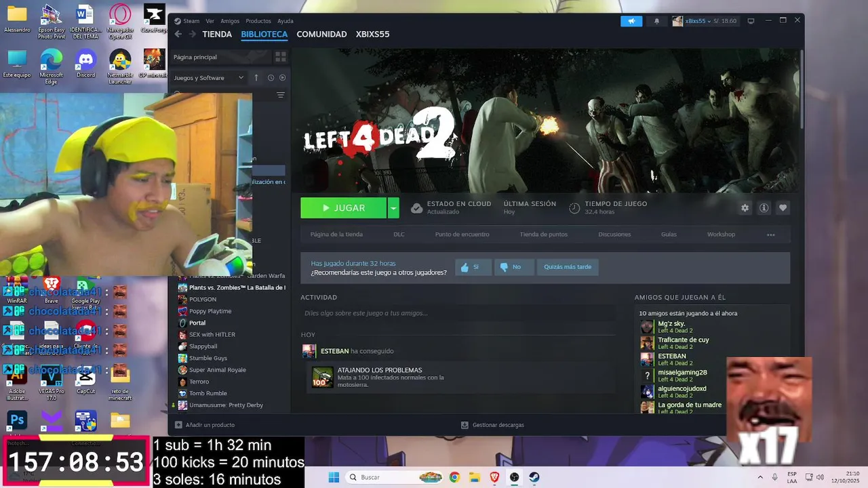
Task: Click the Steam back navigation arrow
Action: [x=178, y=34]
